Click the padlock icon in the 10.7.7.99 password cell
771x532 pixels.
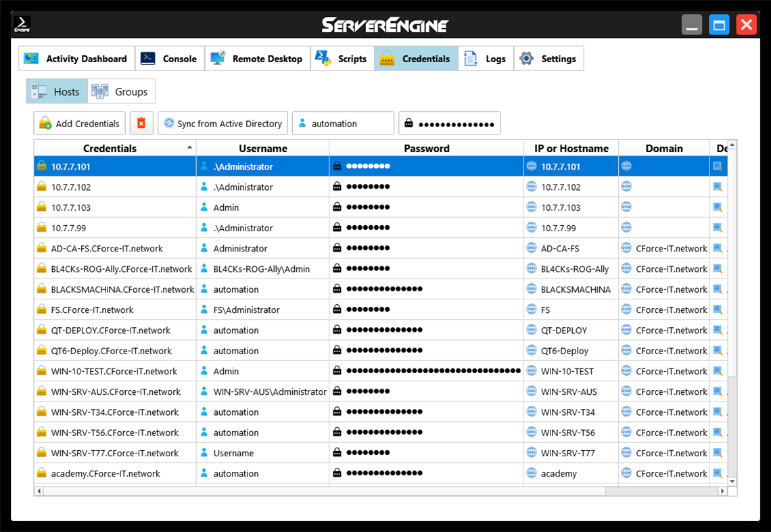(x=336, y=227)
